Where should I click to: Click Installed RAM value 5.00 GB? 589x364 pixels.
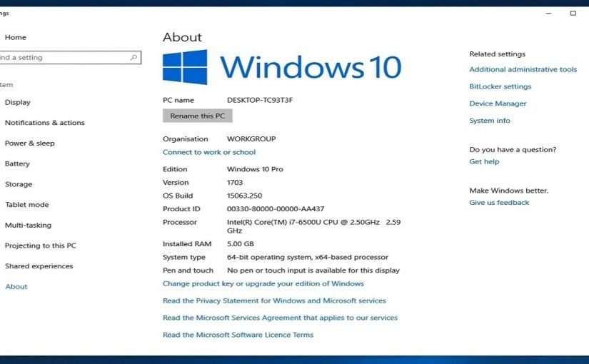tap(241, 244)
